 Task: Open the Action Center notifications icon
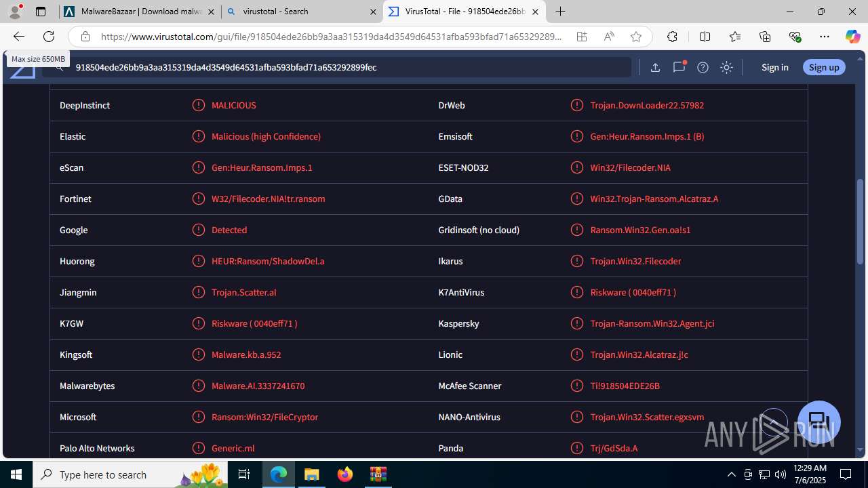click(846, 474)
